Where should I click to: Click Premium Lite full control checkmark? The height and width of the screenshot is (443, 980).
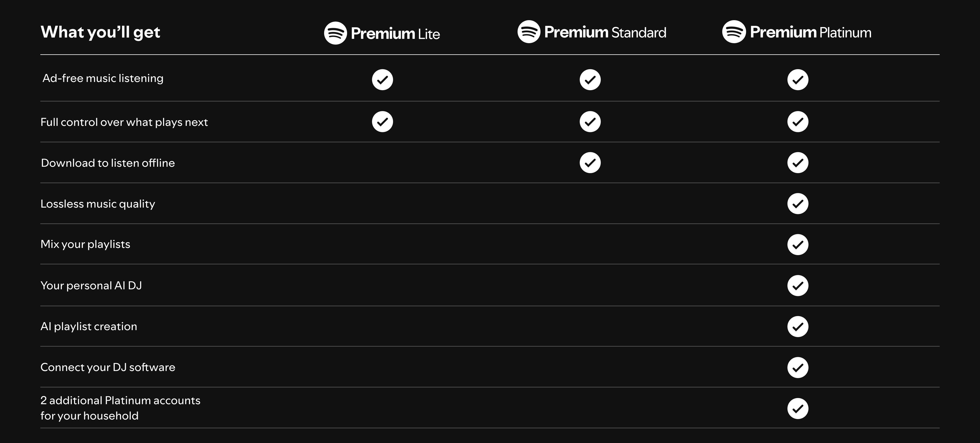pos(382,122)
